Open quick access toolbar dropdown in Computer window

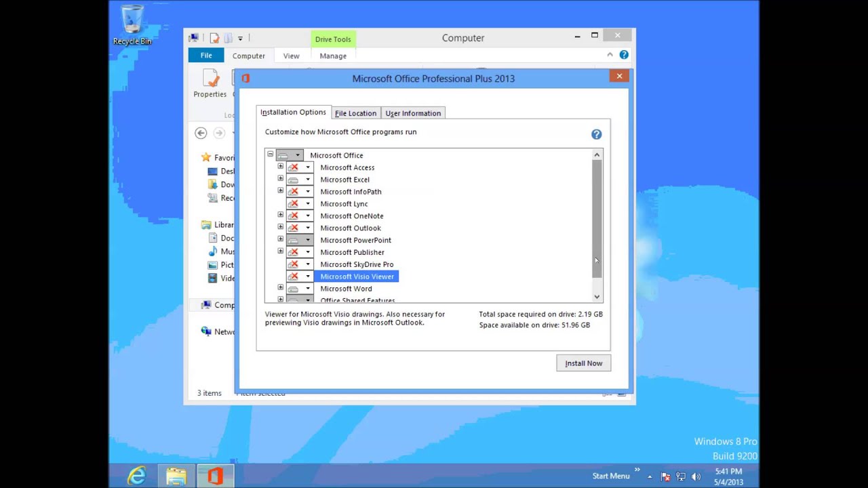tap(240, 39)
